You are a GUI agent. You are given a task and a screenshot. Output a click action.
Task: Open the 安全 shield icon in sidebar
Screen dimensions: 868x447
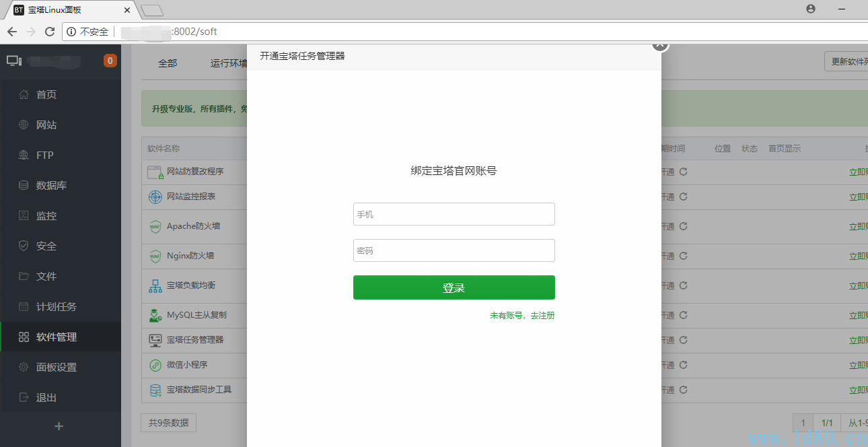coord(24,246)
